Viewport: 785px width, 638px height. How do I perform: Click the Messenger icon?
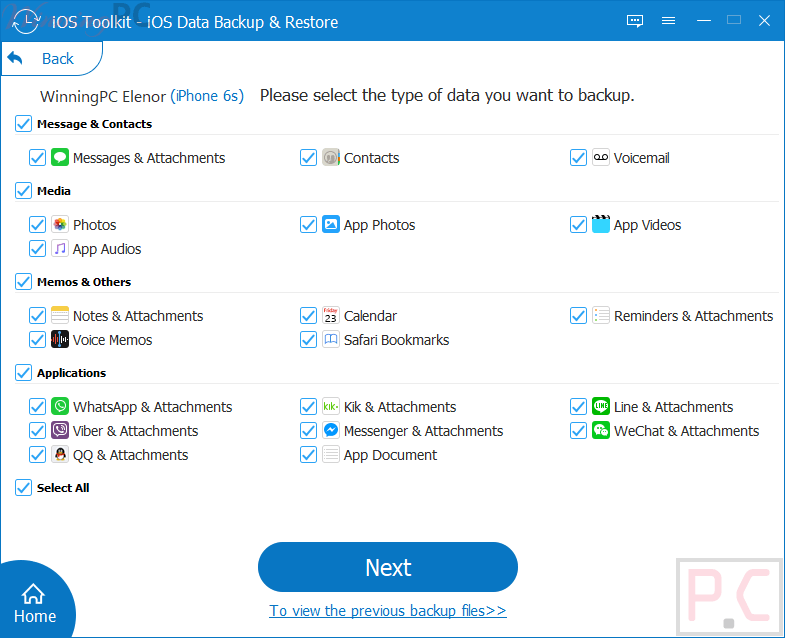[x=331, y=430]
